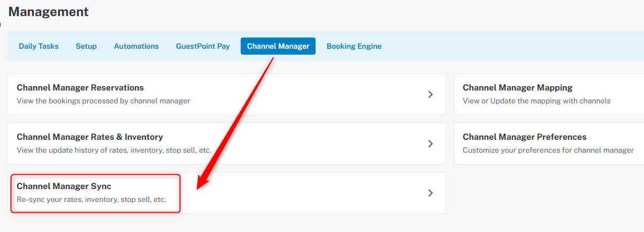Click the Rates & Inventory chevron arrow
Image resolution: width=644 pixels, height=232 pixels.
pyautogui.click(x=431, y=144)
